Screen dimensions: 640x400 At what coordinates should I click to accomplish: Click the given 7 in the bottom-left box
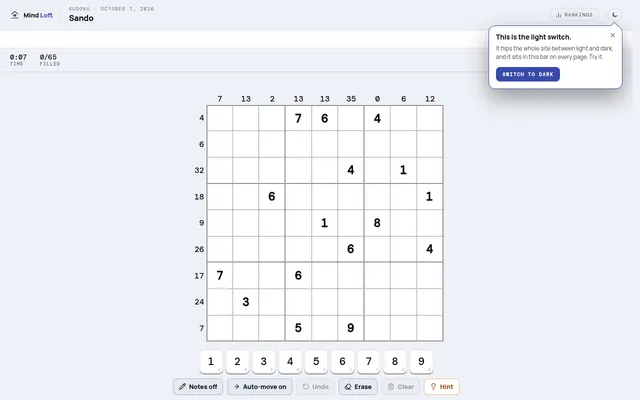point(220,276)
